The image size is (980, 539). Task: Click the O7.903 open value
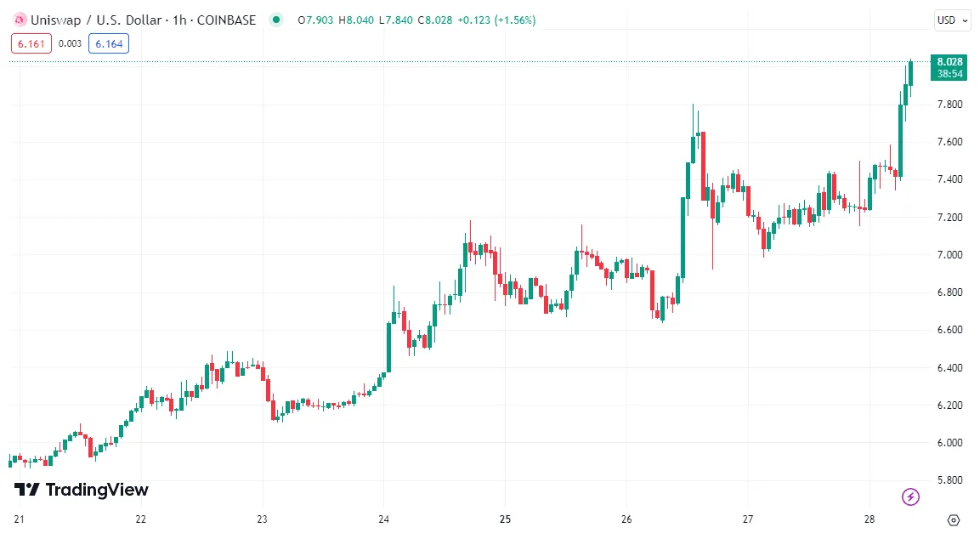tap(314, 20)
